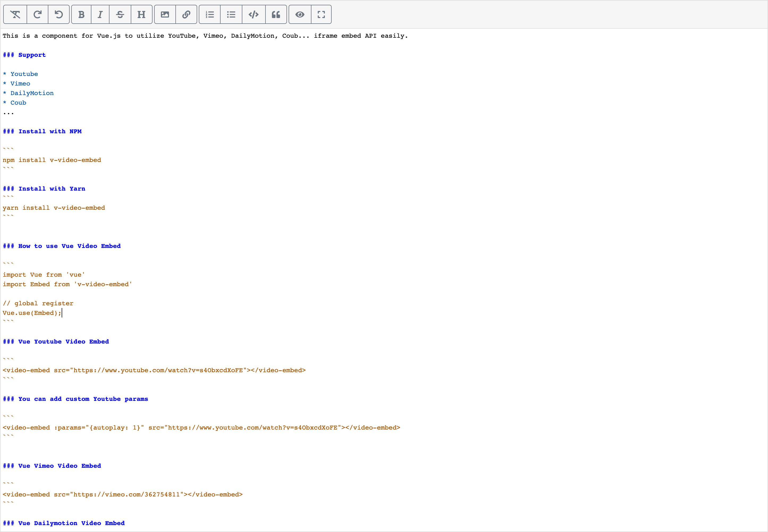Toggle preview with eye icon
The height and width of the screenshot is (532, 768).
click(300, 14)
